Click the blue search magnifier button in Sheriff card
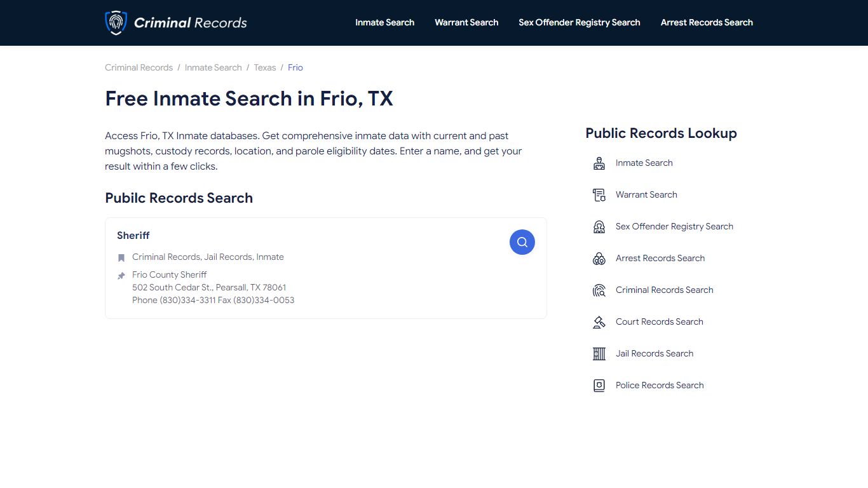 tap(522, 242)
